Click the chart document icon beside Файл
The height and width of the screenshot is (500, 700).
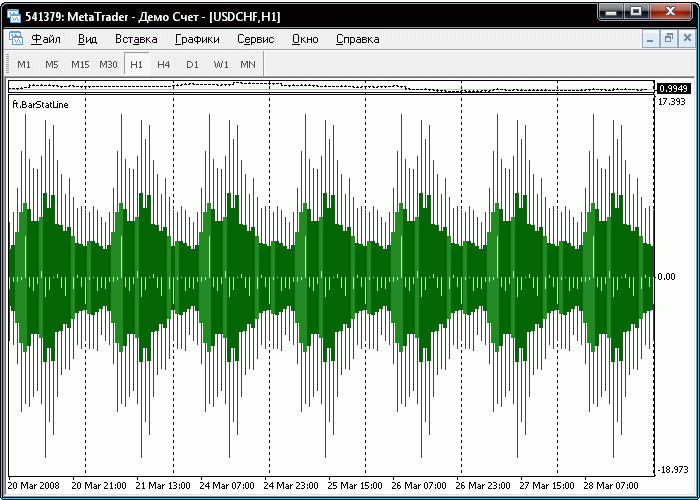(x=16, y=39)
